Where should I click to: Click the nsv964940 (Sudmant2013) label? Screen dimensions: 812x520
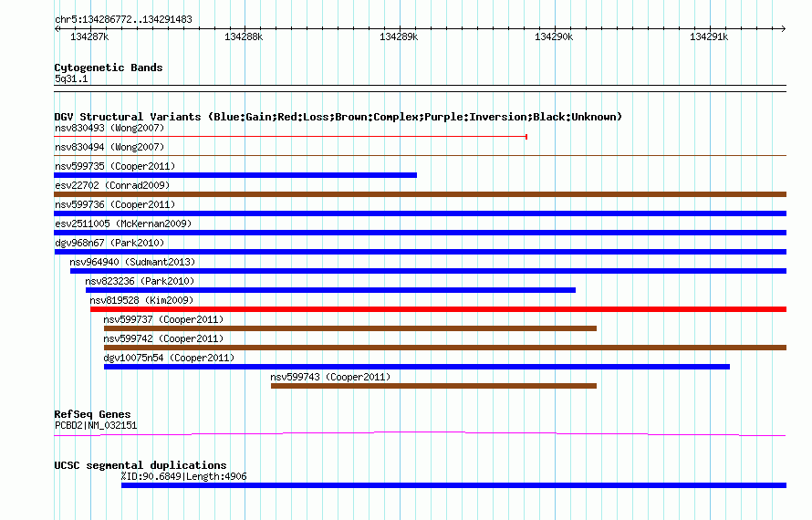(132, 262)
